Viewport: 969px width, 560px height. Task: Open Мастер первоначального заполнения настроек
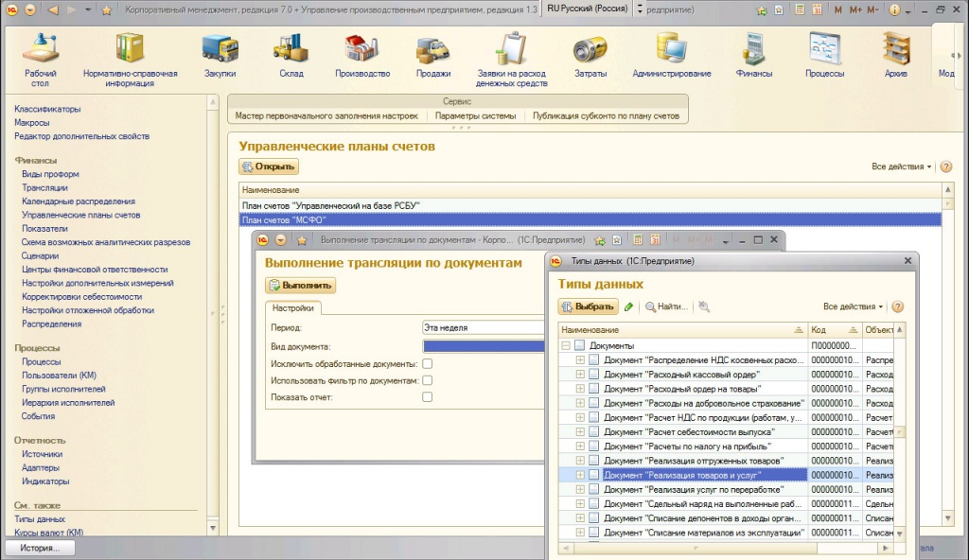326,115
